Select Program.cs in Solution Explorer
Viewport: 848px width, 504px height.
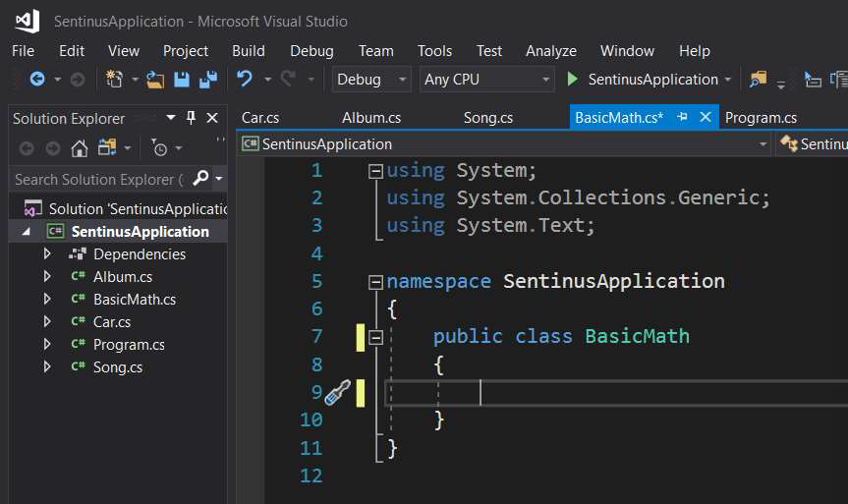pos(129,345)
